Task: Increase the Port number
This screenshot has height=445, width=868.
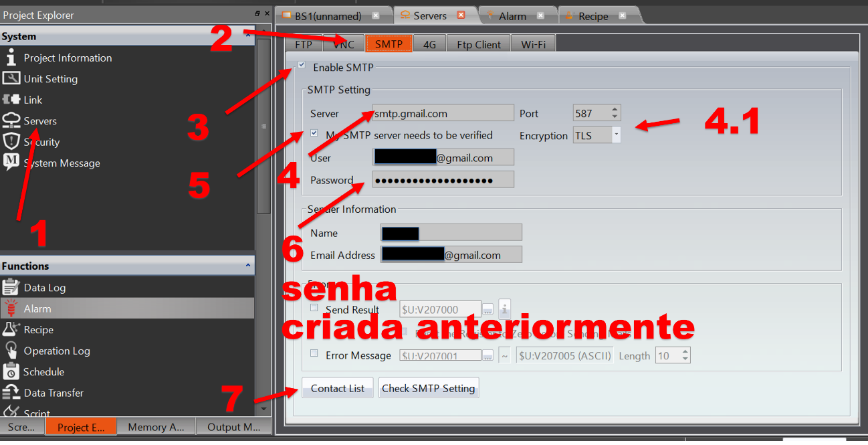Action: (616, 109)
